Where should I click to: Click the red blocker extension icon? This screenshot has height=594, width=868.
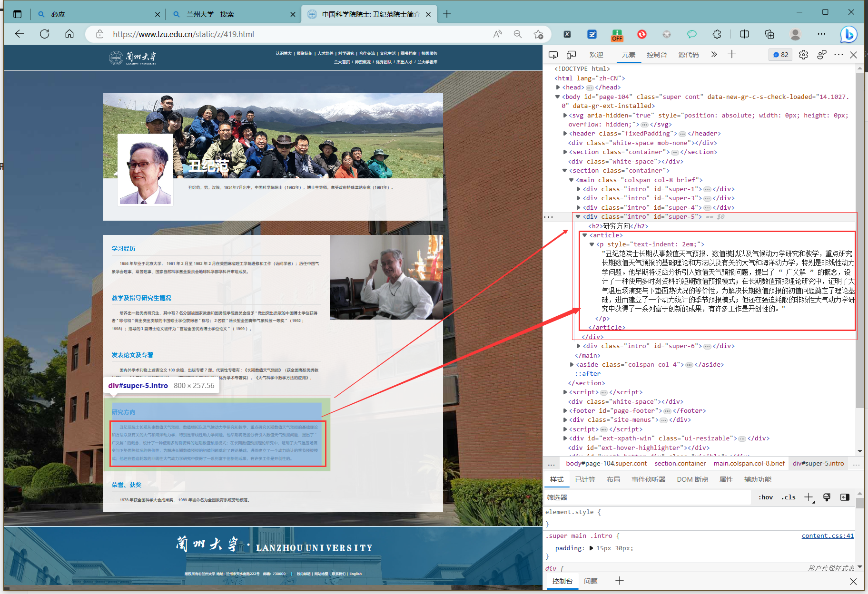(642, 34)
